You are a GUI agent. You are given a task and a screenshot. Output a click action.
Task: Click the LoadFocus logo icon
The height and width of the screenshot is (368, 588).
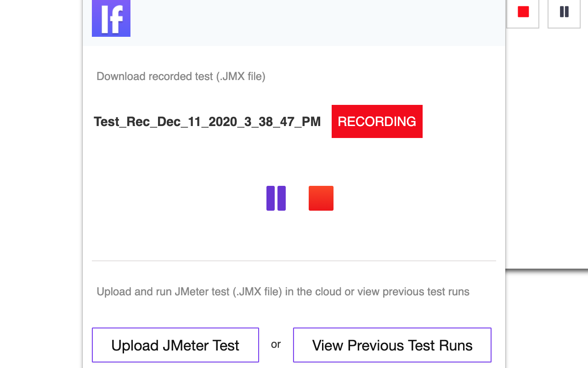tap(111, 18)
